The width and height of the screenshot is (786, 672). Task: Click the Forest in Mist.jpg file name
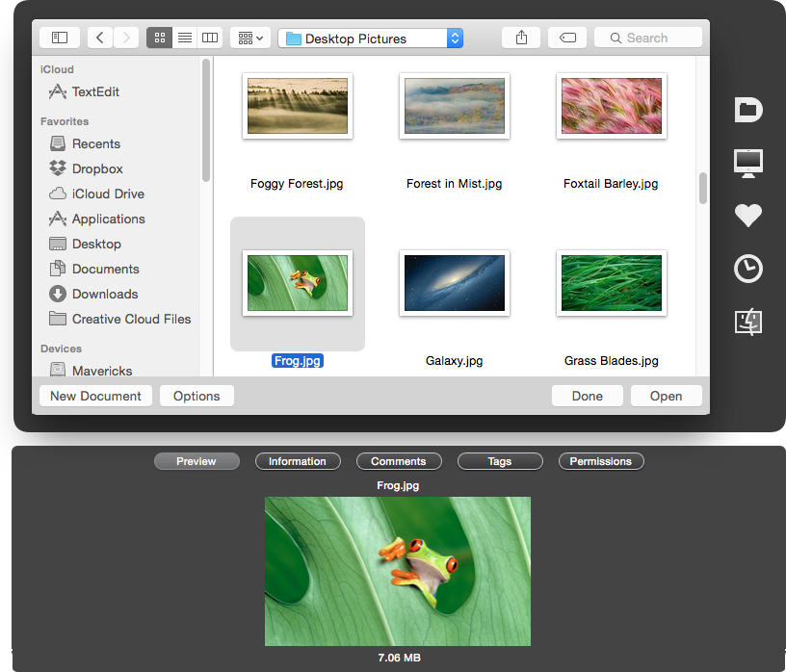coord(454,184)
